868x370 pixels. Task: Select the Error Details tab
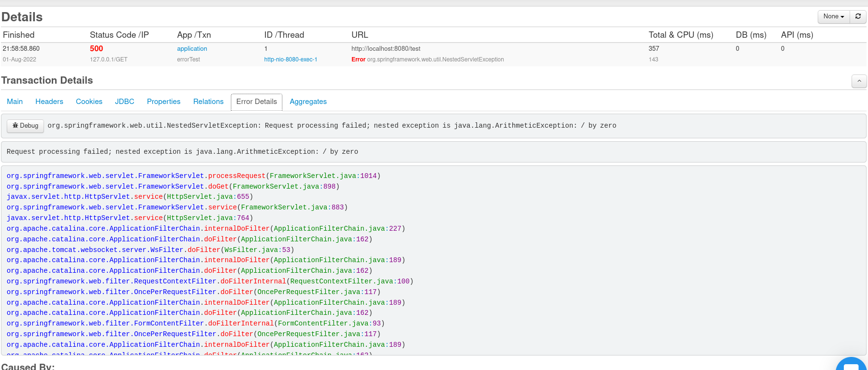pos(257,102)
